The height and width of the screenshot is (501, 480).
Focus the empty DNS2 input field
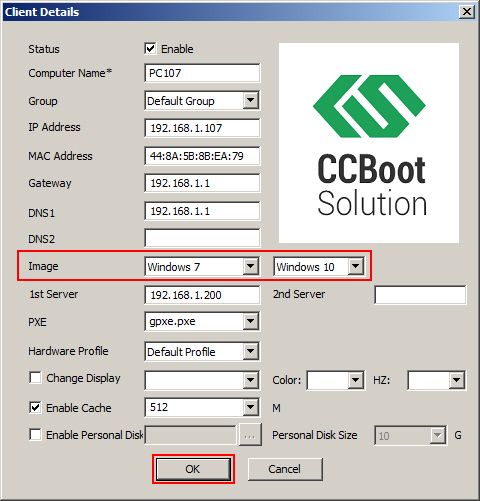coord(202,238)
